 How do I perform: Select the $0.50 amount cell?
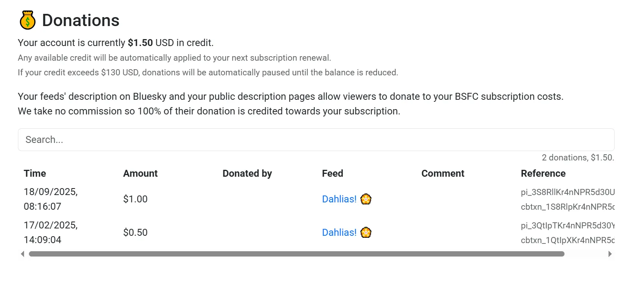pos(135,233)
